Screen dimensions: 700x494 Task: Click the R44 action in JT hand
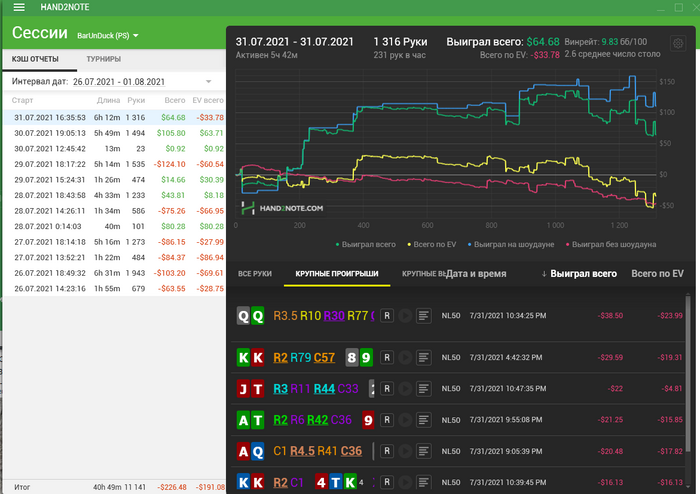tap(324, 389)
